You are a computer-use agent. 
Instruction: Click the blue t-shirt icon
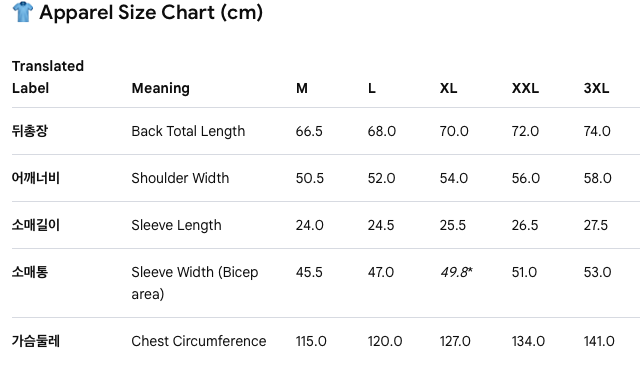(x=23, y=12)
